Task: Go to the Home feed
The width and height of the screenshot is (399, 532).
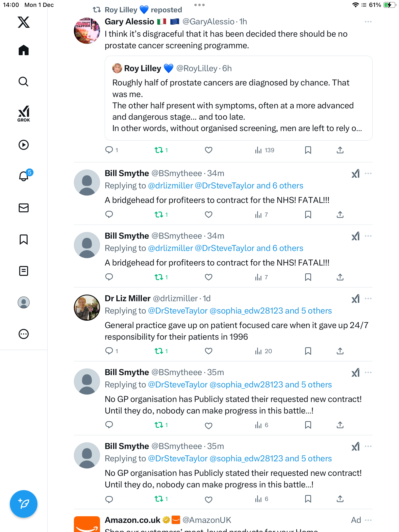Action: point(24,50)
